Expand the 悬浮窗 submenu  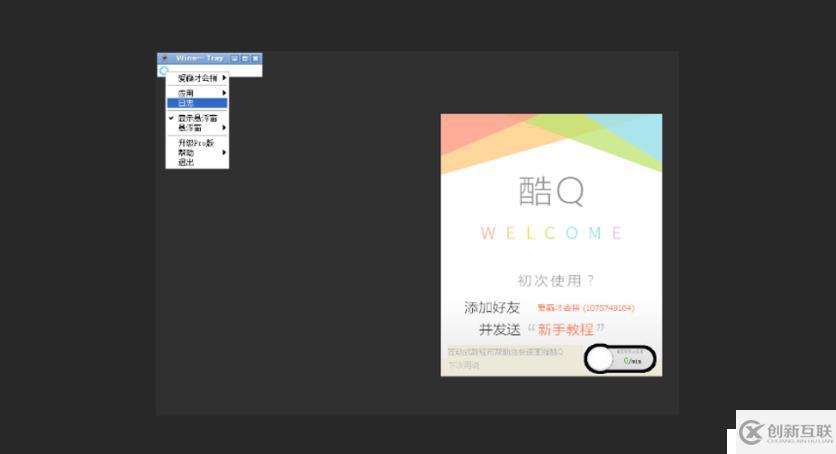point(197,128)
